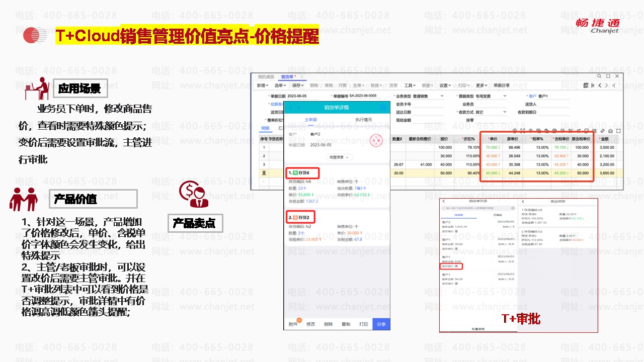Click the red round stamp icon
The width and height of the screenshot is (644, 362).
click(377, 141)
